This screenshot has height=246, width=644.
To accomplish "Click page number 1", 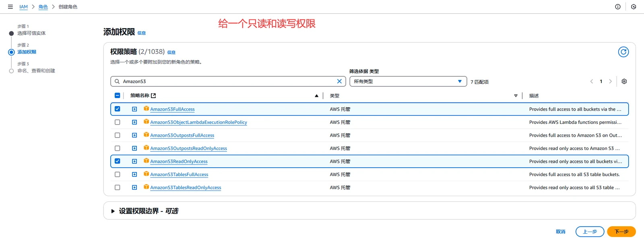I will tap(601, 81).
